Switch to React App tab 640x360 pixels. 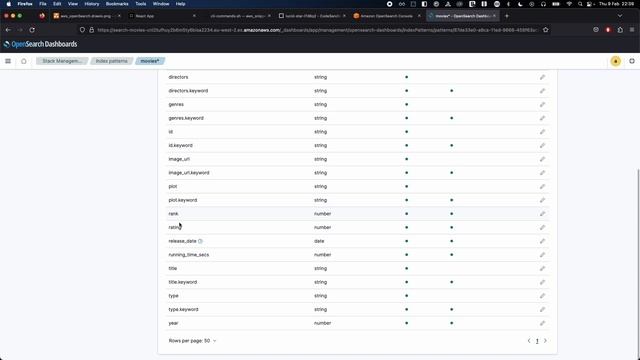click(162, 16)
